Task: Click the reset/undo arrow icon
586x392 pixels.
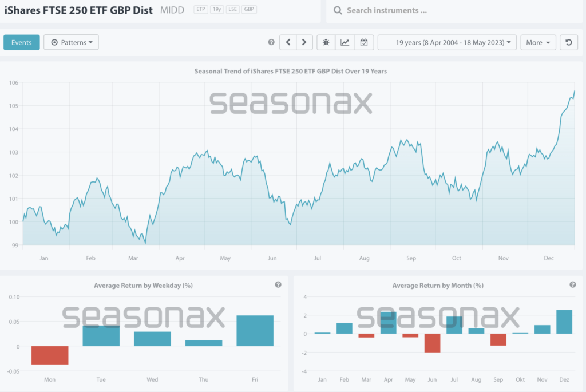Action: pyautogui.click(x=568, y=42)
